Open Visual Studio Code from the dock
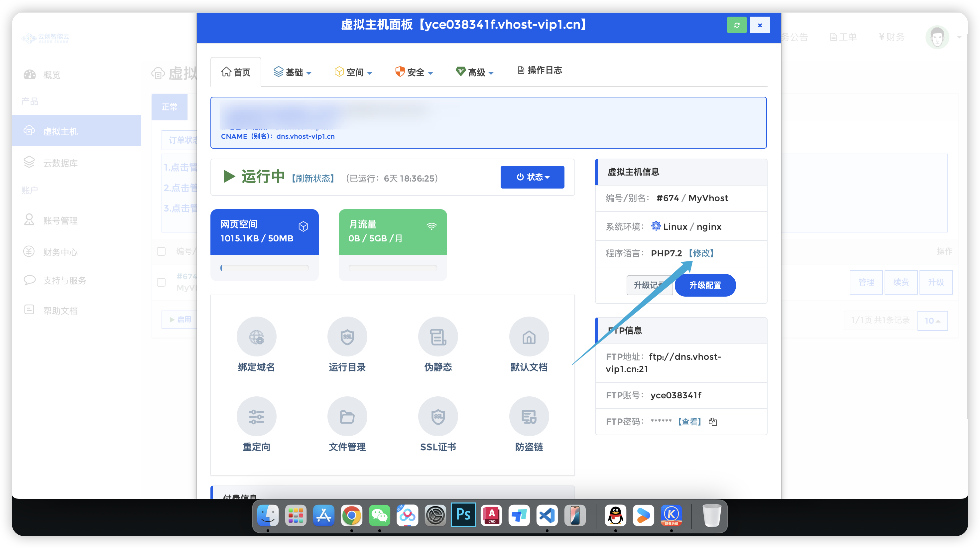The width and height of the screenshot is (980, 548). tap(547, 516)
